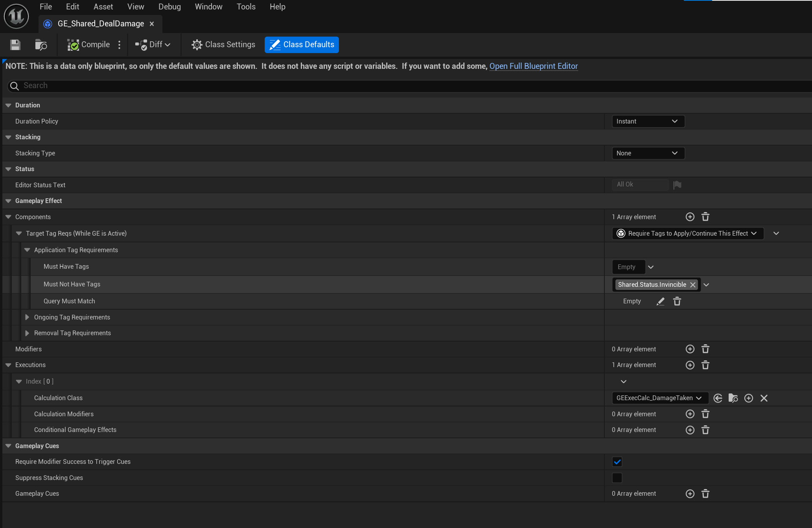The width and height of the screenshot is (812, 528).
Task: Enable Suppress Stacking Cues checkbox
Action: click(617, 478)
